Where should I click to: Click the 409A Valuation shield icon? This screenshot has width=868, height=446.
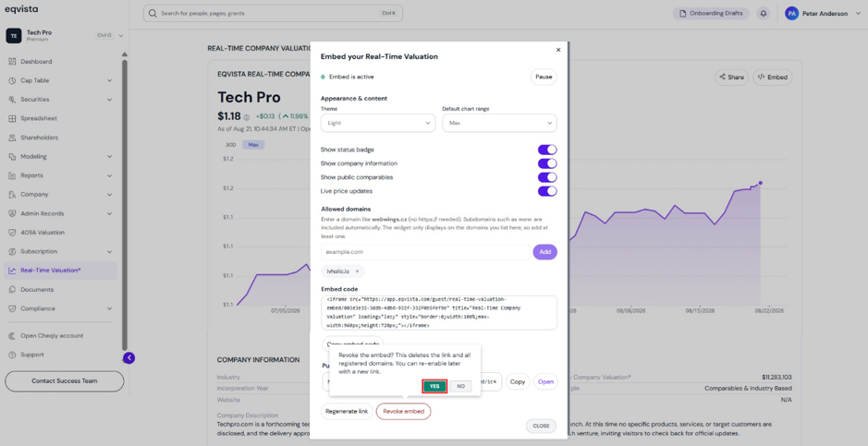pyautogui.click(x=12, y=233)
